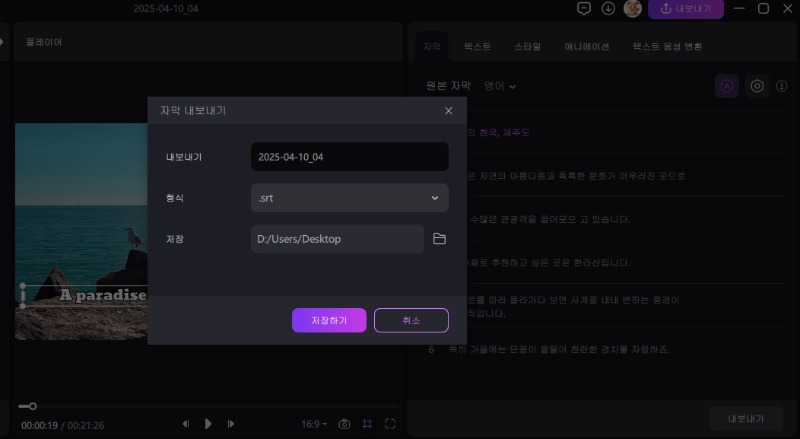
Task: Open the 16:9 aspect ratio dropdown
Action: click(314, 424)
